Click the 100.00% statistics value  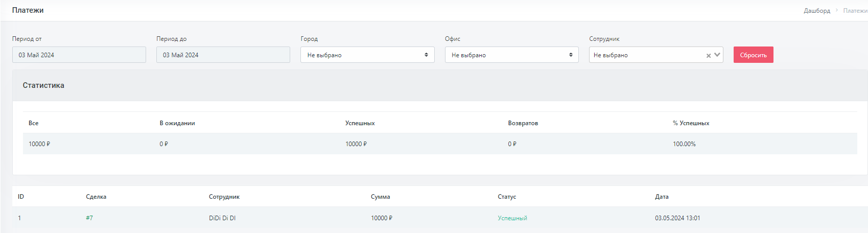click(x=685, y=144)
